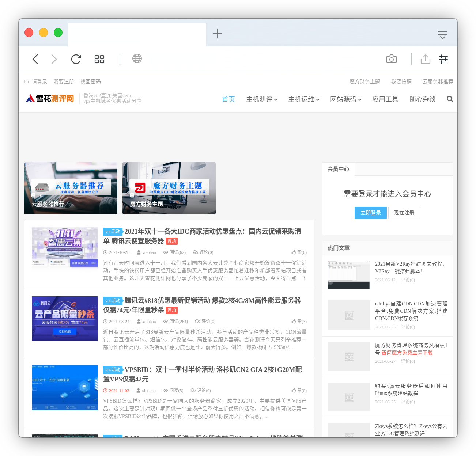This screenshot has height=456, width=476.
Task: Click vps活动 tag on 2021年双十一 article
Action: [x=113, y=232]
